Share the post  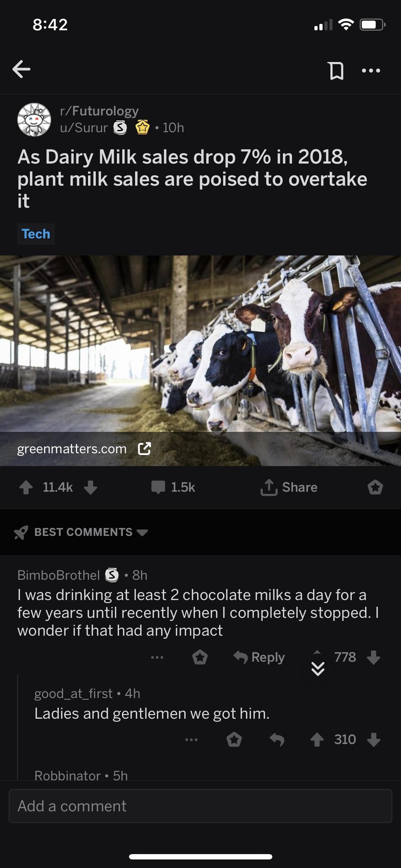[289, 487]
